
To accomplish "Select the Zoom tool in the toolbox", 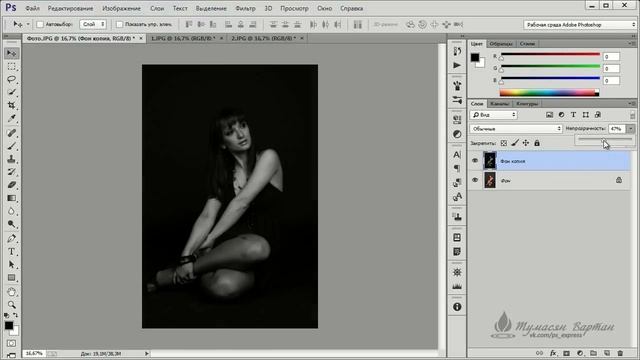I will click(x=11, y=304).
